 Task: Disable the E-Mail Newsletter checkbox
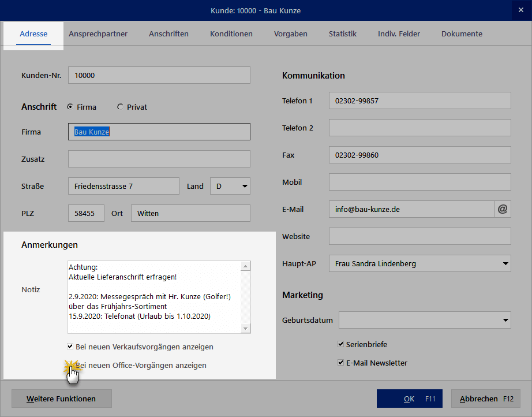click(341, 363)
